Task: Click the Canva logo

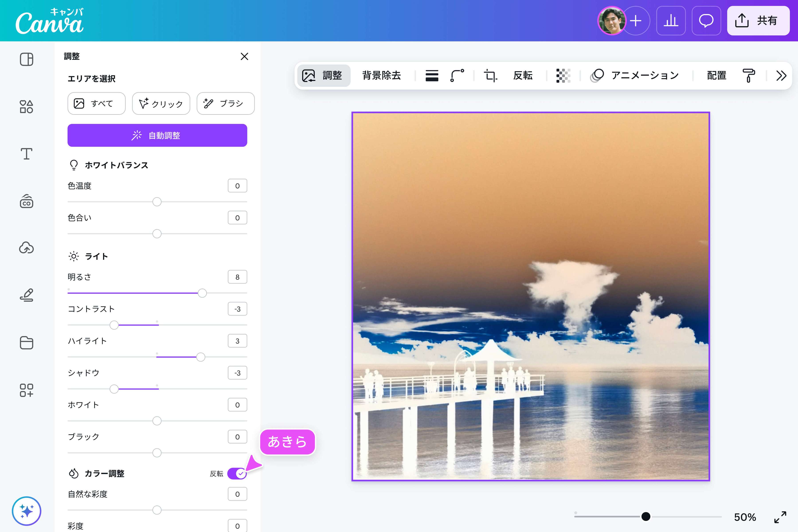Action: point(49,21)
